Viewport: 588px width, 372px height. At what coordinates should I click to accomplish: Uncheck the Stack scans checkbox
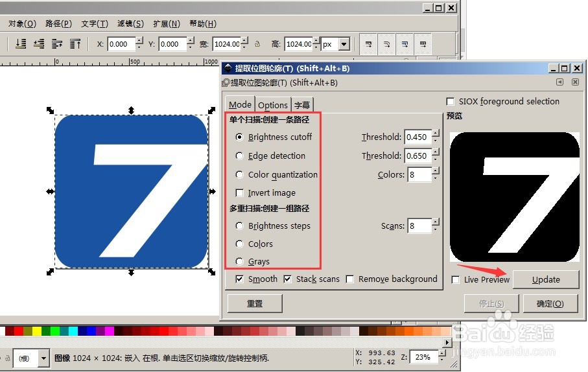(287, 279)
